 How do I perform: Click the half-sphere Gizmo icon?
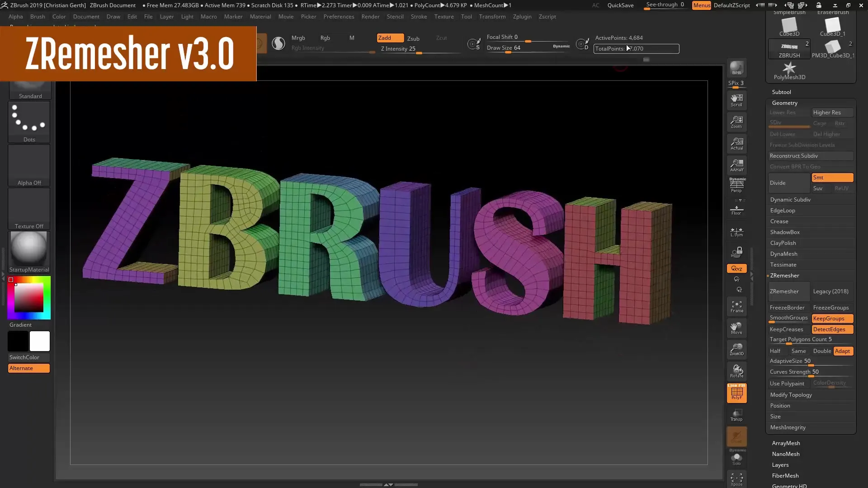(x=278, y=43)
